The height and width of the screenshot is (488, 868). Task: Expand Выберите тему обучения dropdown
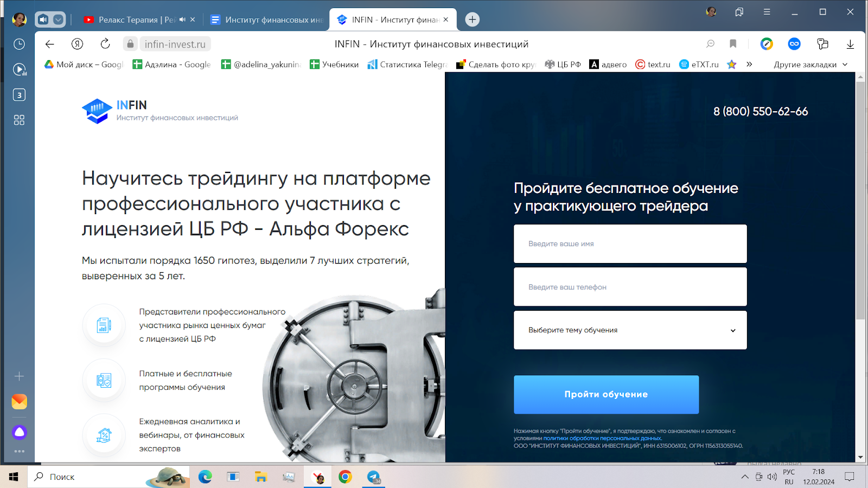(630, 330)
